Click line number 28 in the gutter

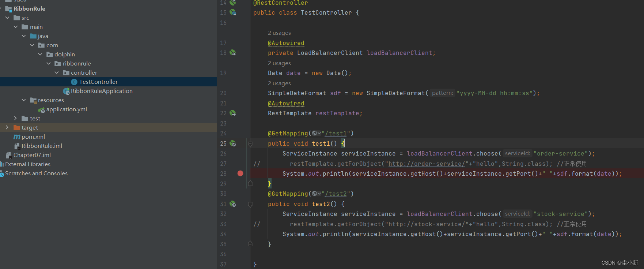tap(223, 173)
